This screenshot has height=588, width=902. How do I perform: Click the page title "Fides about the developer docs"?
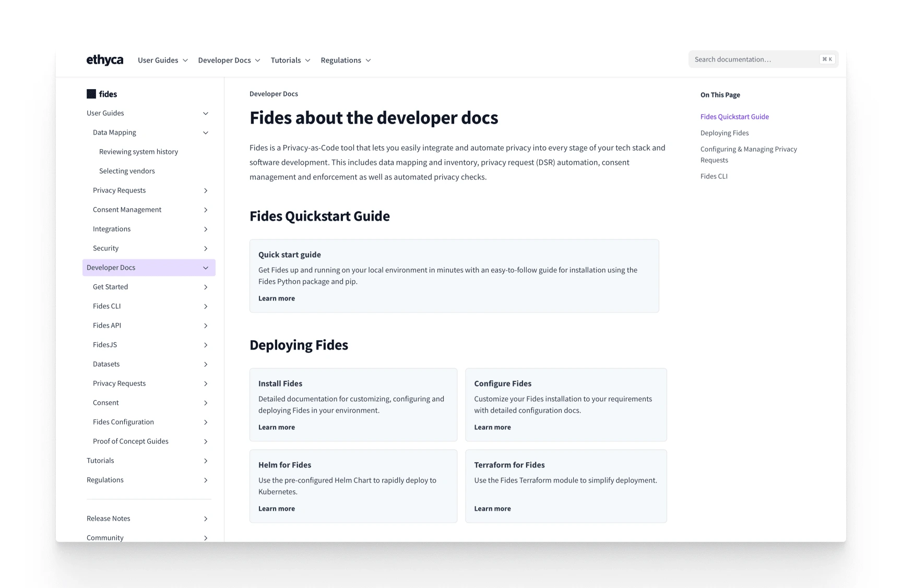pos(374,118)
